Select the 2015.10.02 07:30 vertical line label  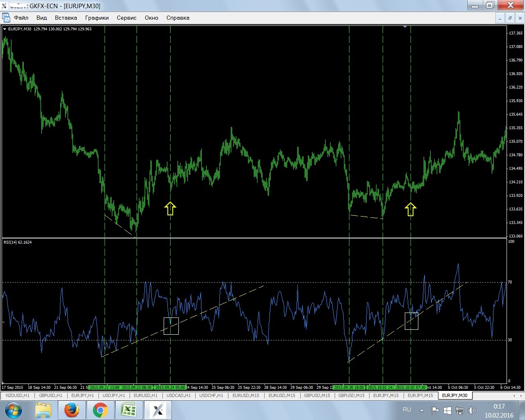411,387
